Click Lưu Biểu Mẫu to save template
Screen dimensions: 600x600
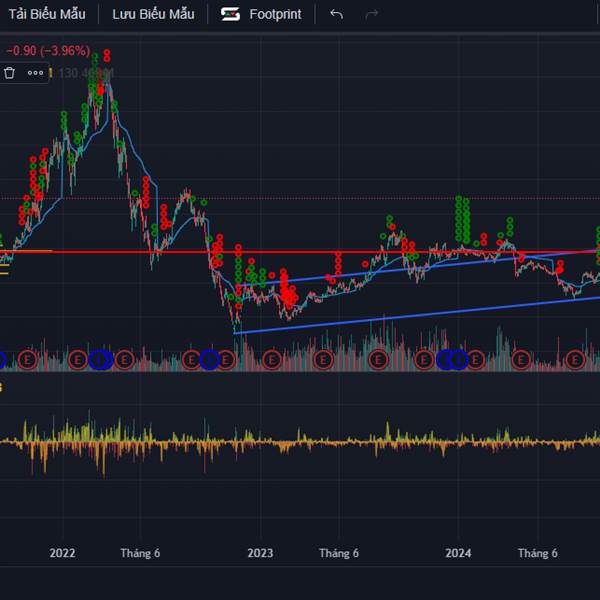[153, 14]
